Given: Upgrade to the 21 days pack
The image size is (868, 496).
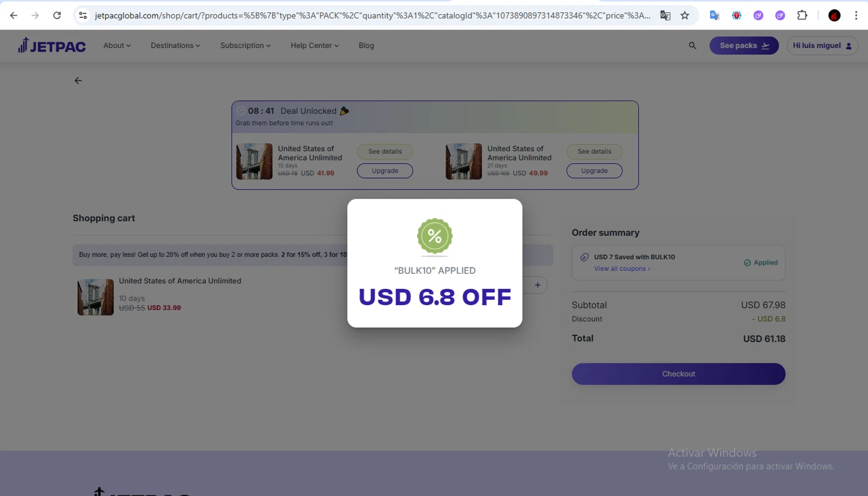Looking at the screenshot, I should click(x=594, y=171).
